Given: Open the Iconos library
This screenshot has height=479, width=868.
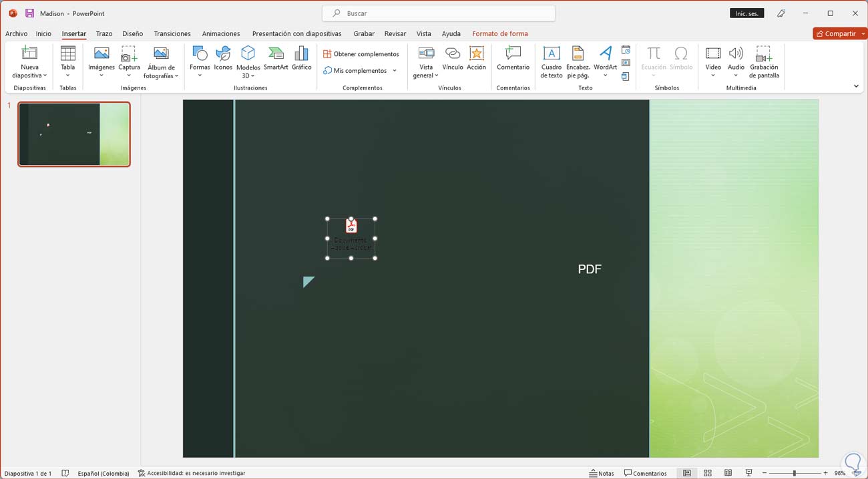Looking at the screenshot, I should (x=223, y=58).
